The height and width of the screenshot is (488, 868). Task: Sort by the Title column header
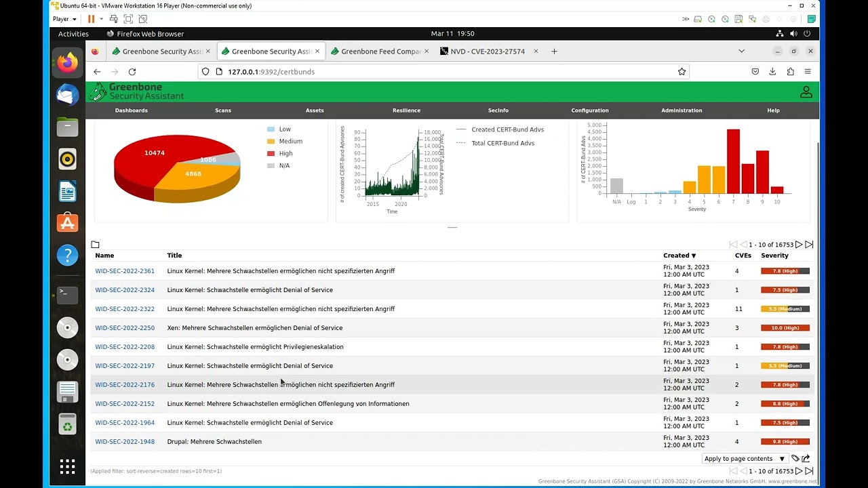click(x=174, y=256)
